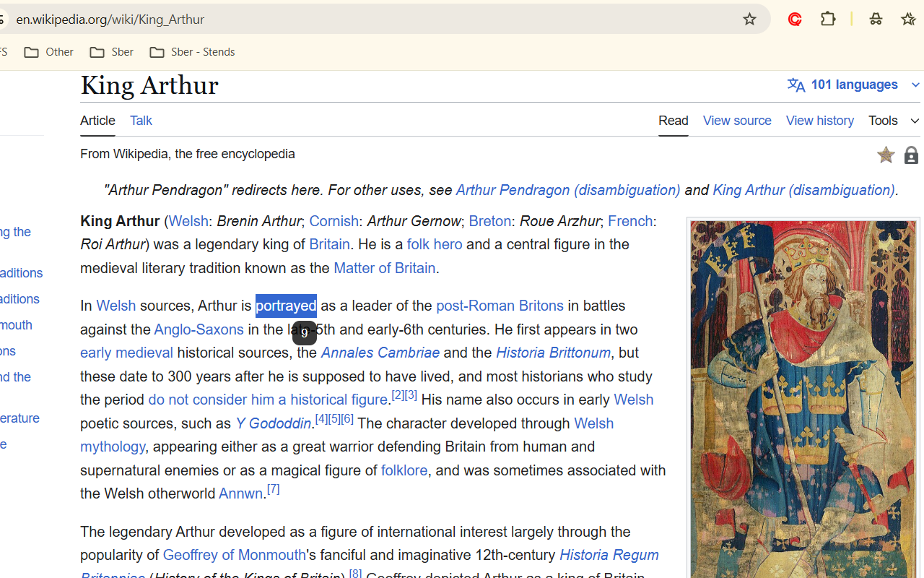Viewport: 924px width, 578px height.
Task: Switch to the Article tab
Action: point(97,121)
